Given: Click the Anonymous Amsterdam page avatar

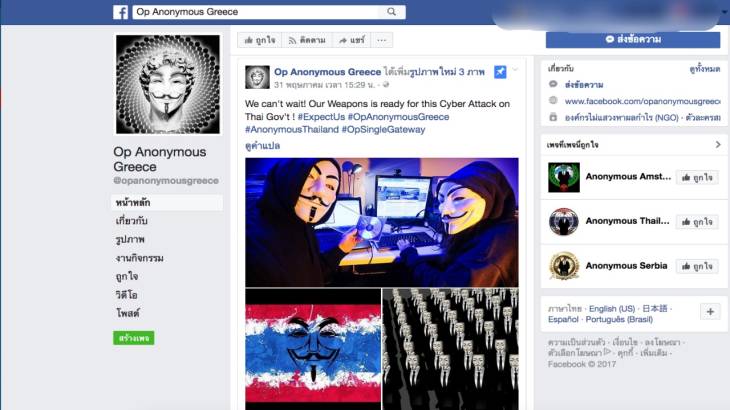Looking at the screenshot, I should coord(564,177).
